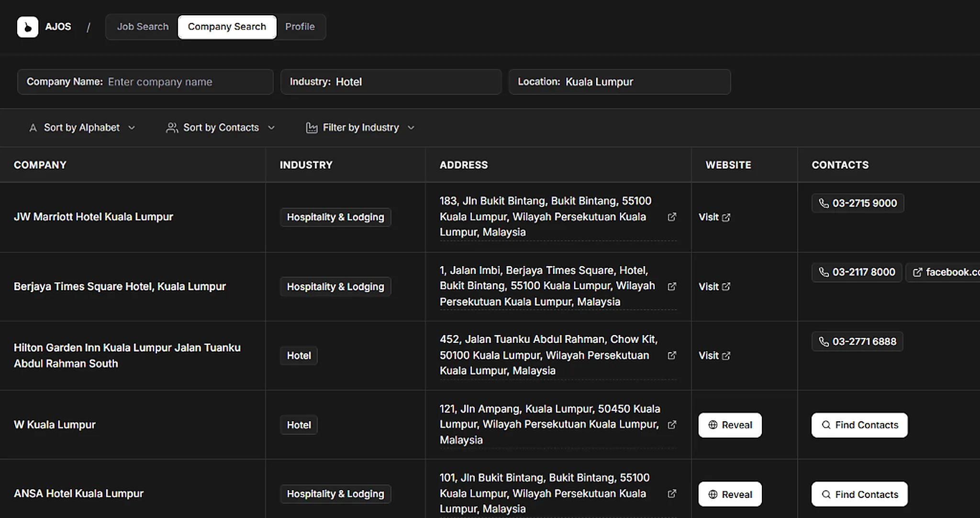Select the Company Search tab

click(227, 27)
